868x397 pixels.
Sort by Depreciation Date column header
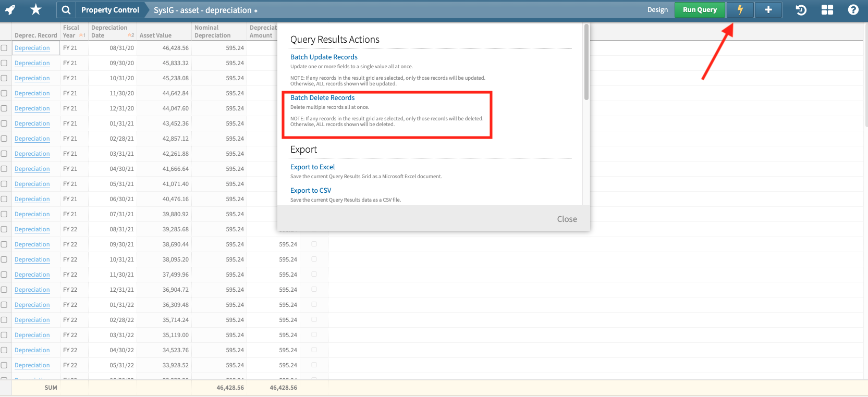[109, 31]
